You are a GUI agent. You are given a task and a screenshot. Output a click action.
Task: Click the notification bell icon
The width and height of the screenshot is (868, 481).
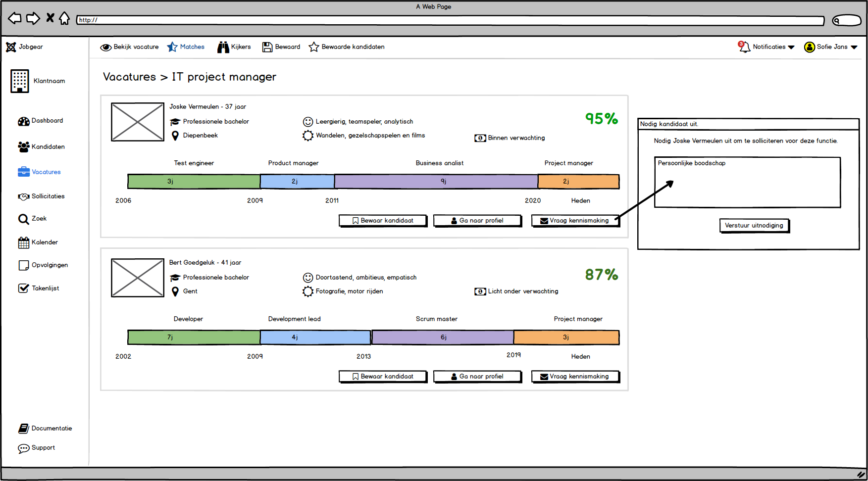[744, 47]
